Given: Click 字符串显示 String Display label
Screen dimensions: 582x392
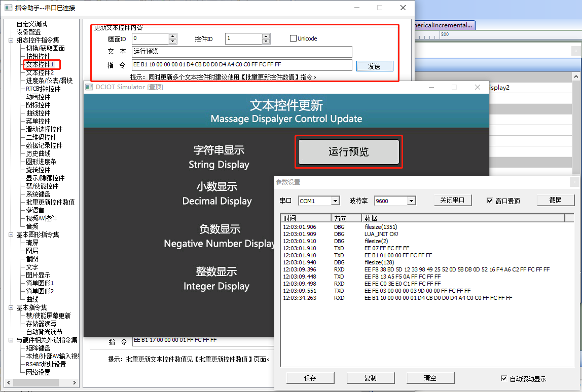Looking at the screenshot, I should [219, 157].
